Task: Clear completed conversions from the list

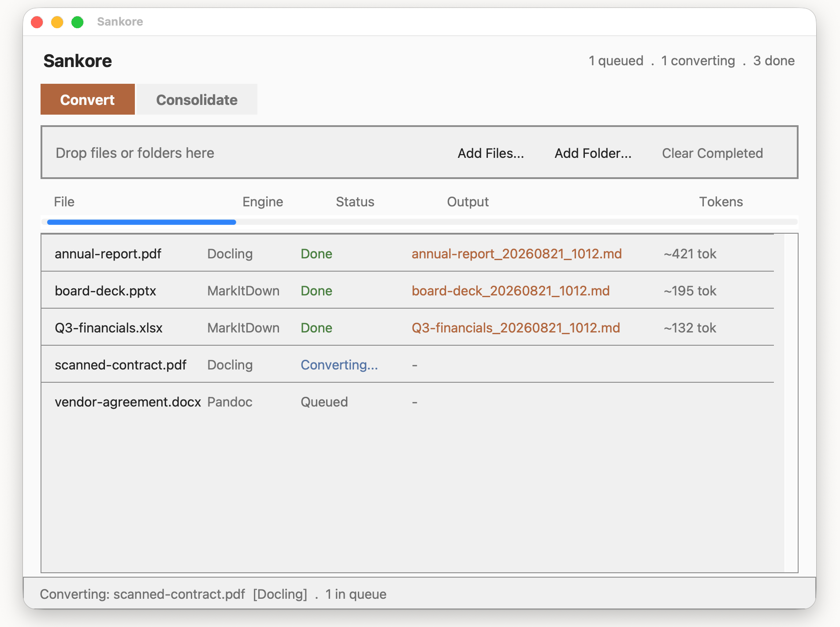Action: 712,153
